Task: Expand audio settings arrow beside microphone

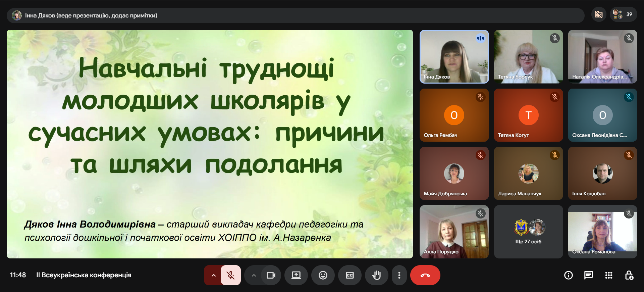Action: tap(213, 275)
